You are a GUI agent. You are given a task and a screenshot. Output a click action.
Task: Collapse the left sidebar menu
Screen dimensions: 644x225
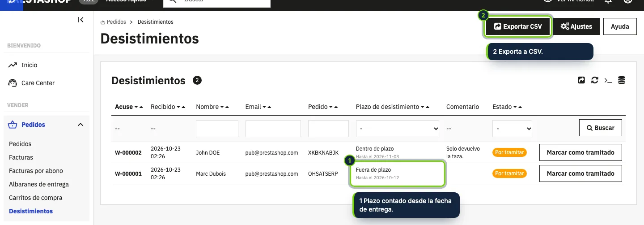click(x=80, y=20)
